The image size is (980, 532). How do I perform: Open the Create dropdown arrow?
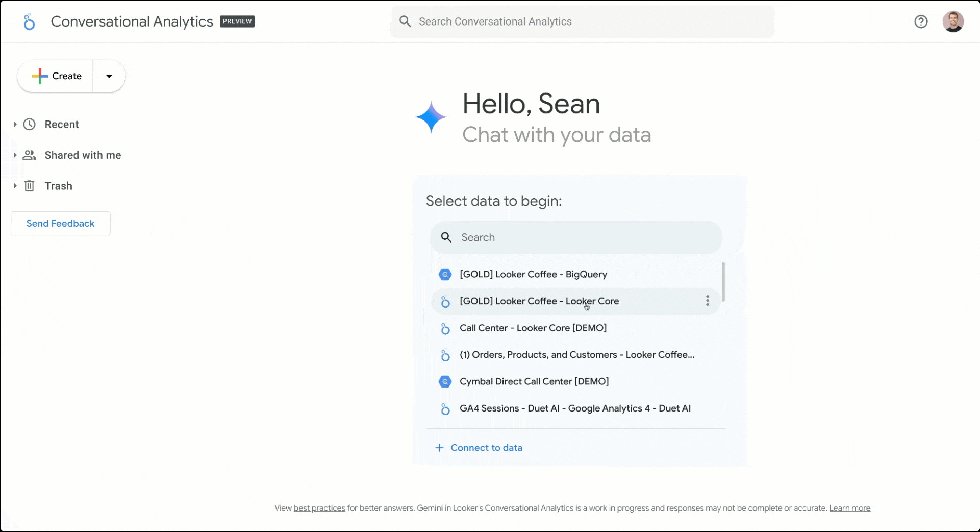pyautogui.click(x=109, y=76)
